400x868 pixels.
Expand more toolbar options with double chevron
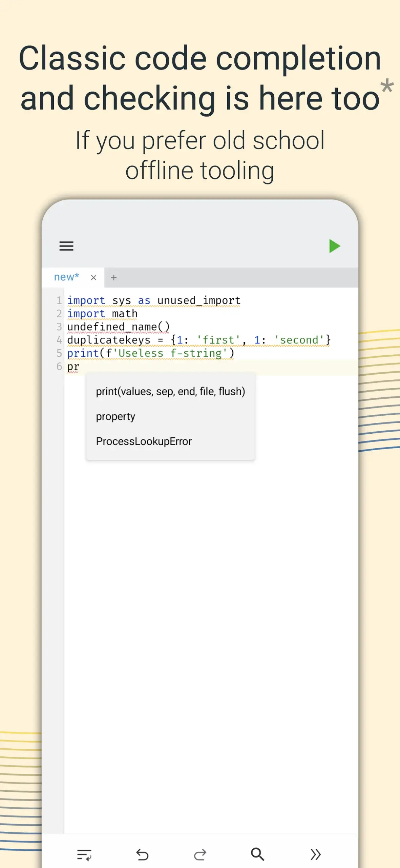coord(315,854)
